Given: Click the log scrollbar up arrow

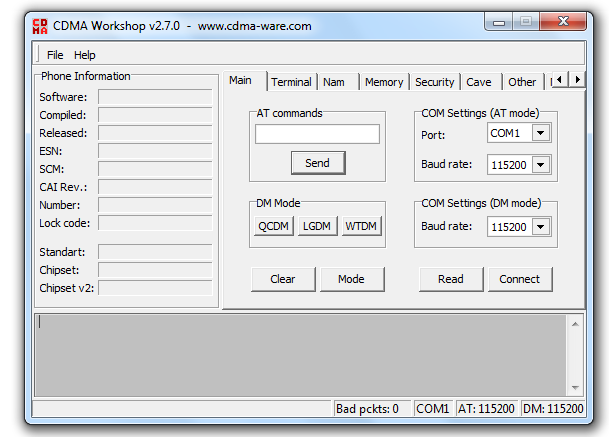Looking at the screenshot, I should point(575,324).
